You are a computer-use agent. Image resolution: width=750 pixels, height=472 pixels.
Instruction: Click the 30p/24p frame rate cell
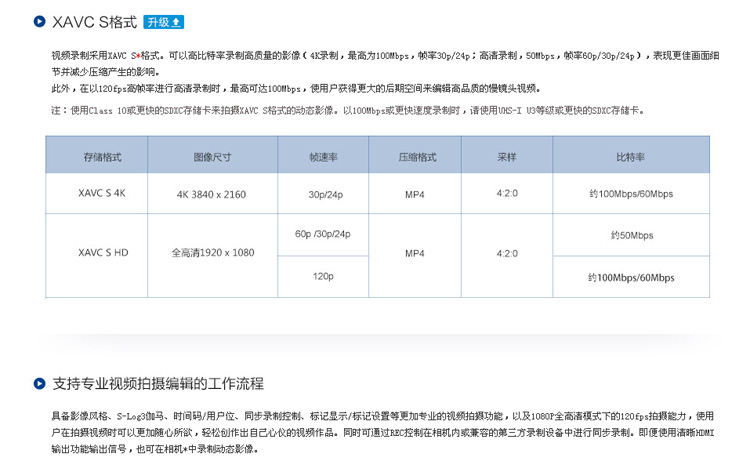click(x=323, y=194)
